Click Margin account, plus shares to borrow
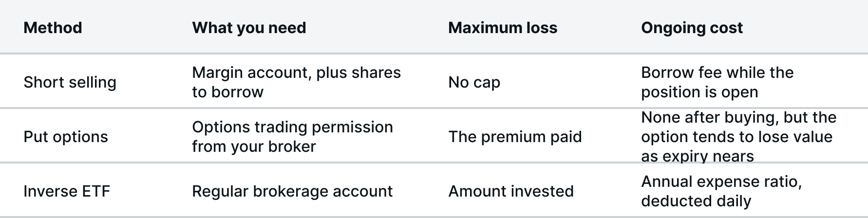The height and width of the screenshot is (218, 868). point(296,82)
